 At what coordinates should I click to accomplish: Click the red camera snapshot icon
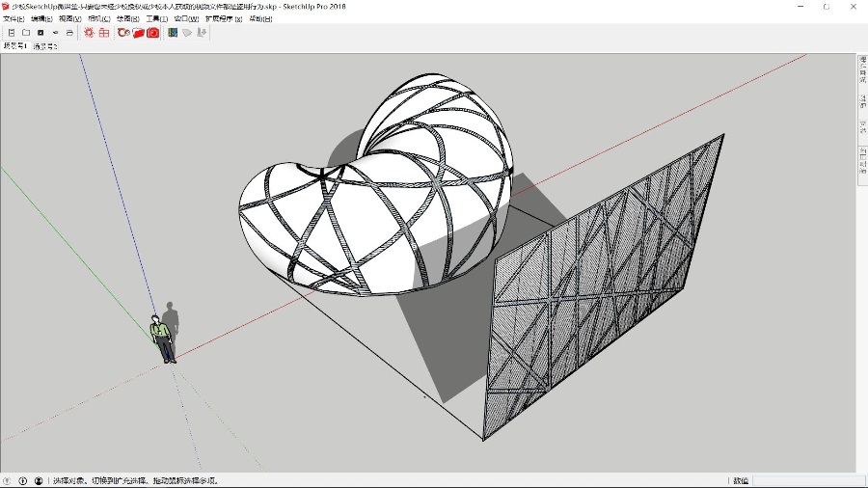click(x=152, y=33)
